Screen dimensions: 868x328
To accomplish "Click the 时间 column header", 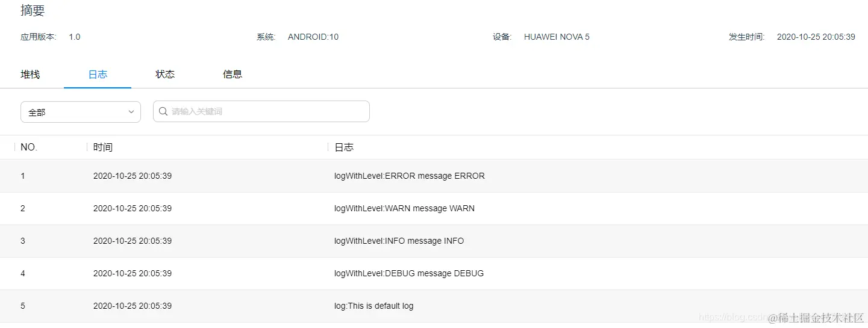I will (103, 147).
